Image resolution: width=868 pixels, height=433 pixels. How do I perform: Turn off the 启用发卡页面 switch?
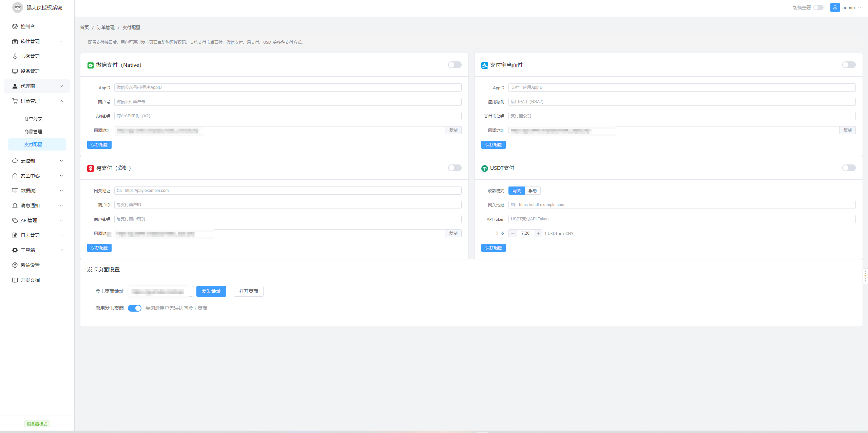[x=135, y=308]
